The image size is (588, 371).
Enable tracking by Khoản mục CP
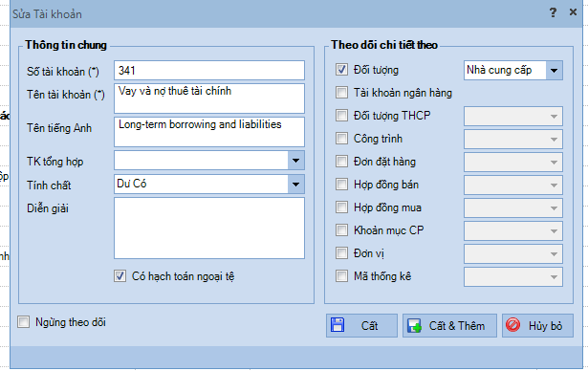[x=341, y=229]
